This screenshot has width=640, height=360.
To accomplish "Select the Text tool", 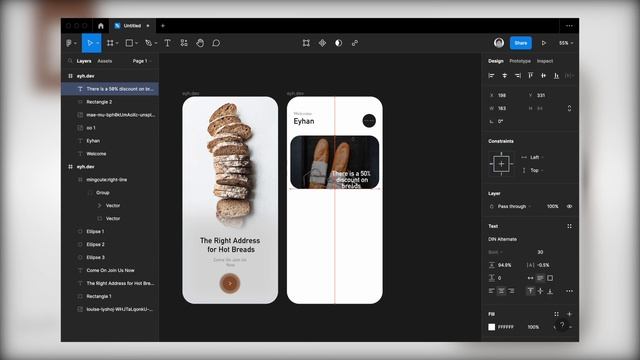I will [167, 43].
